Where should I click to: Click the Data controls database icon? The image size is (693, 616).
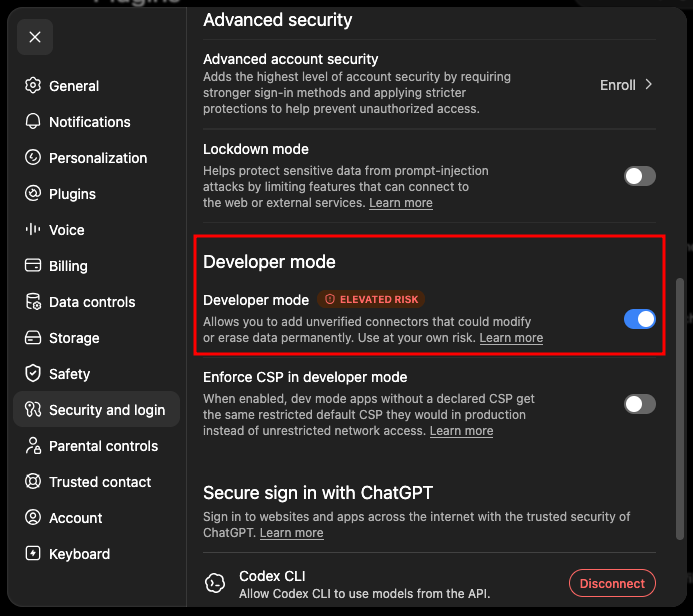click(x=33, y=301)
